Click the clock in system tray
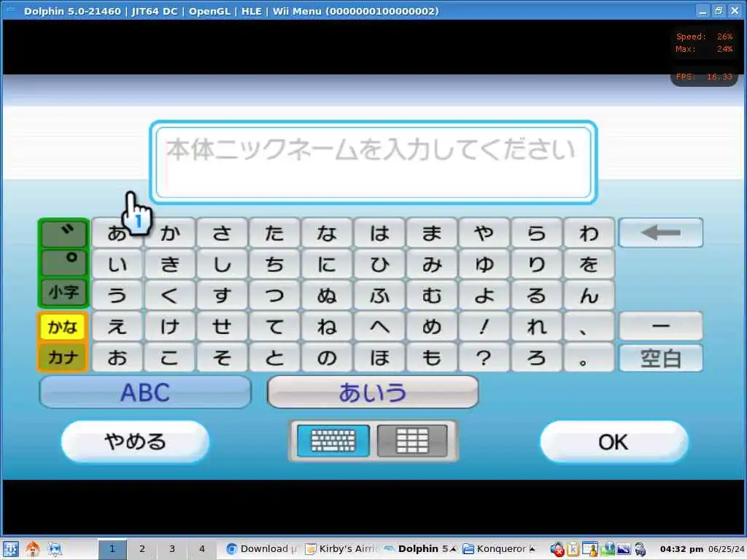Image resolution: width=747 pixels, height=560 pixels. click(702, 549)
